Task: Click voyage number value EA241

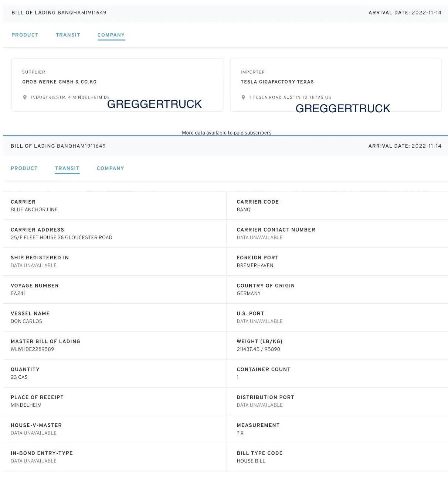Action: coord(18,293)
